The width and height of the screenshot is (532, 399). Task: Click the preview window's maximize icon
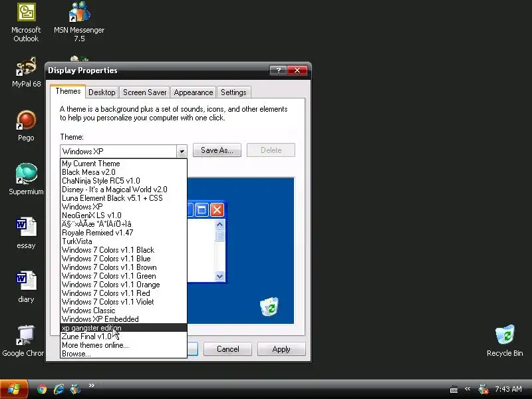click(201, 209)
